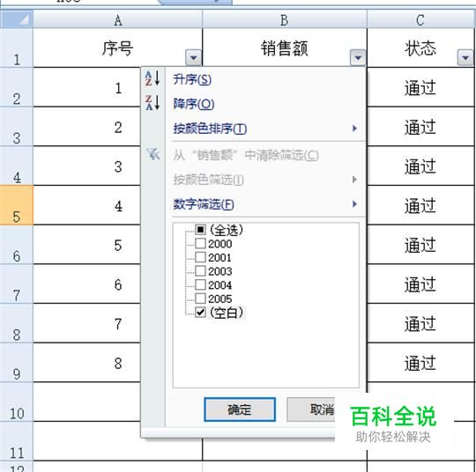476x472 pixels.
Task: Expand submenu arrow beside 数字筛选
Action: (x=354, y=203)
